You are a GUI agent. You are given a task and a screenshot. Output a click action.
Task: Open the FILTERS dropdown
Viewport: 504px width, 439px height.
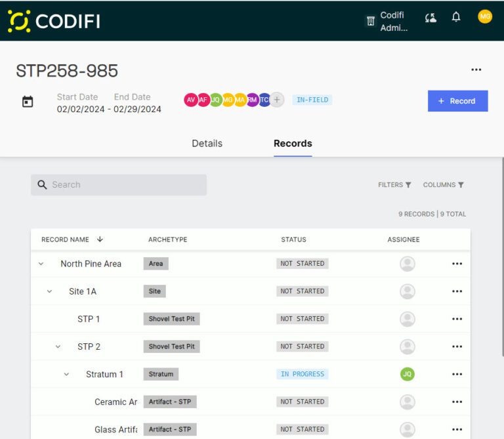click(x=394, y=185)
